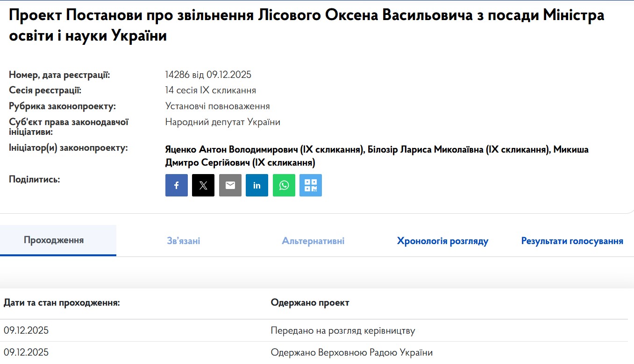Open initiator Микиша Дмитро Сергійович link
The height and width of the screenshot is (364, 634).
click(x=240, y=163)
